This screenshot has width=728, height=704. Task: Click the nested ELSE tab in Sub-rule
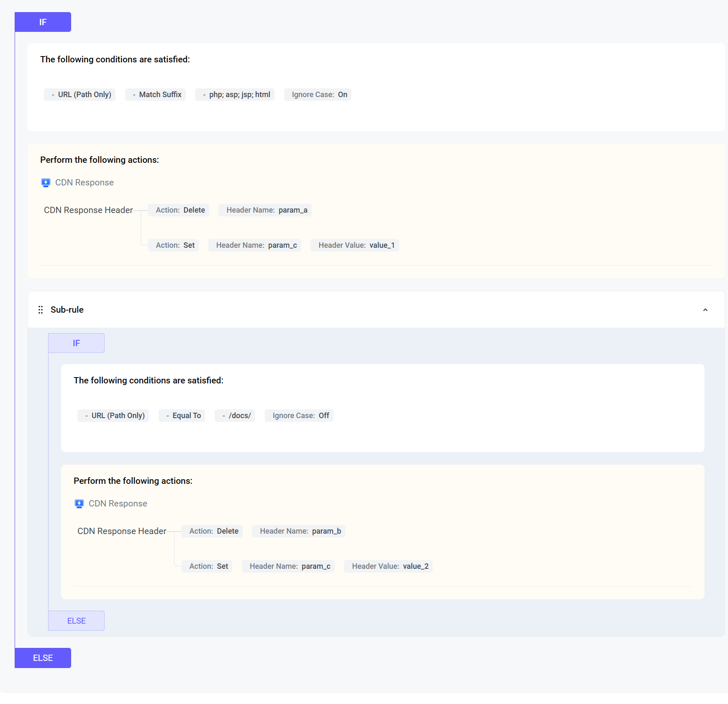point(76,621)
